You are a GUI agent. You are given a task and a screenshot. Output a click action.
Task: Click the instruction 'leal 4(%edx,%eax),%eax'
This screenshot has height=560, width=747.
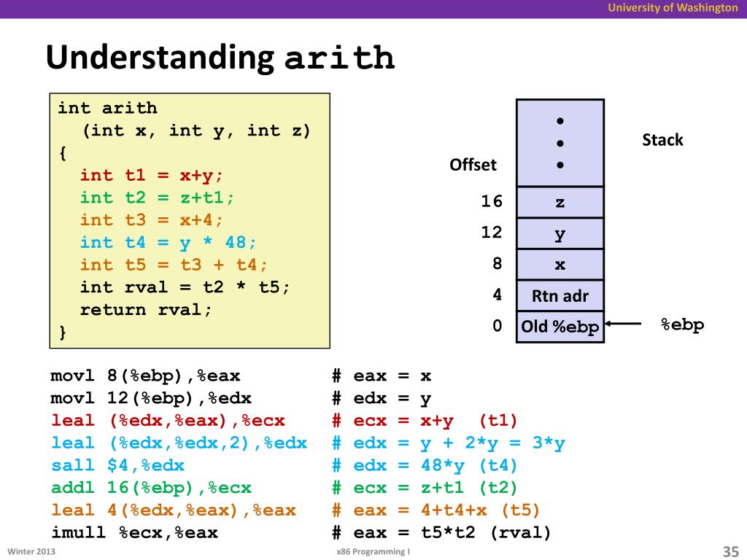click(x=174, y=510)
